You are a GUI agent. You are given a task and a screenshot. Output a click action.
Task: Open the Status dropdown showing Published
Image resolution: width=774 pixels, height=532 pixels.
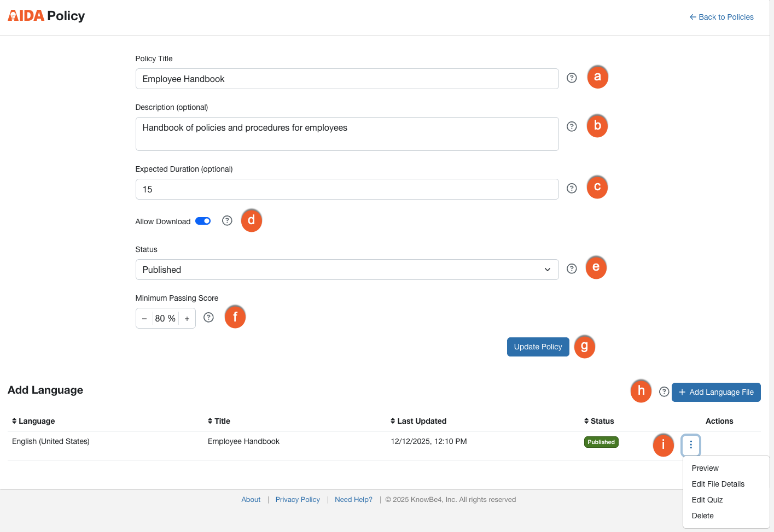click(x=347, y=270)
